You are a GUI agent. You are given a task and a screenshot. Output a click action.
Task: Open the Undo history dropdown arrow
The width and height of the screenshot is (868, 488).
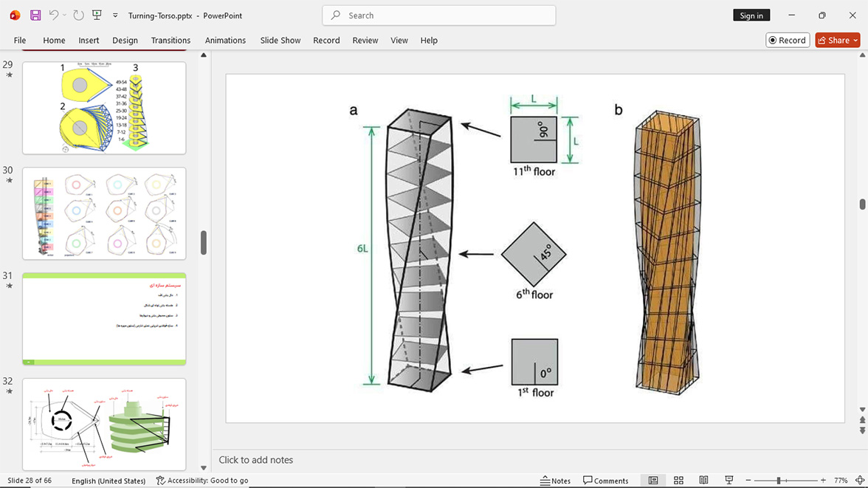coord(64,16)
